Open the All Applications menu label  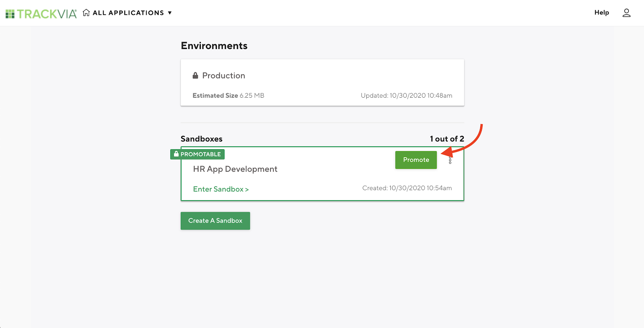tap(128, 13)
